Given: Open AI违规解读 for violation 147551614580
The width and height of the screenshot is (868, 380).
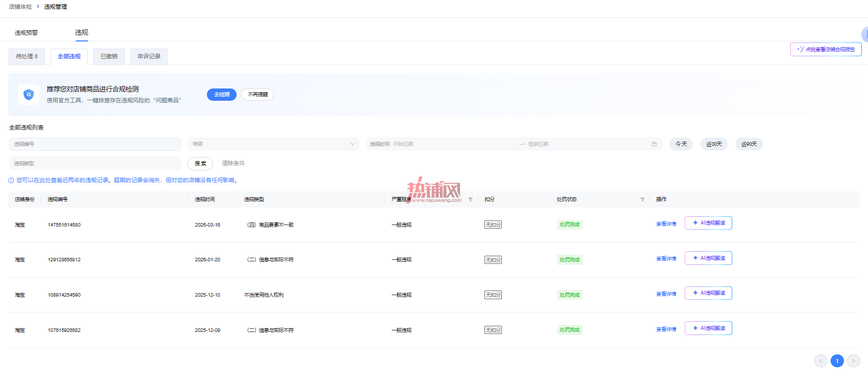Looking at the screenshot, I should coord(708,223).
